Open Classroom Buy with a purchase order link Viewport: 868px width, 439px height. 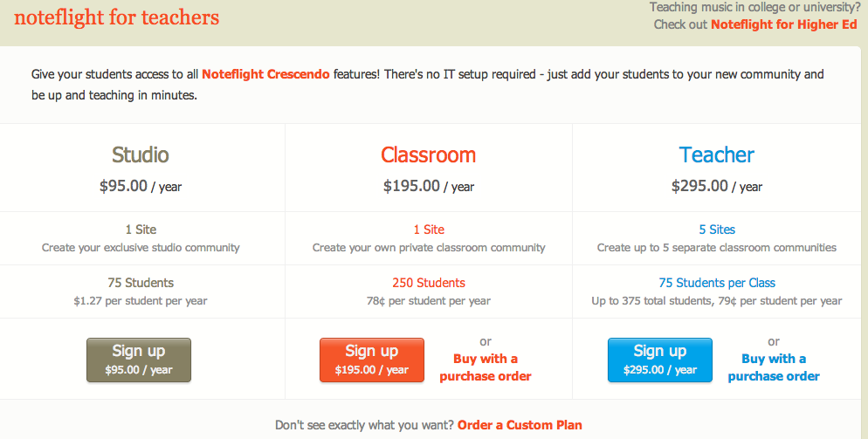click(x=486, y=367)
